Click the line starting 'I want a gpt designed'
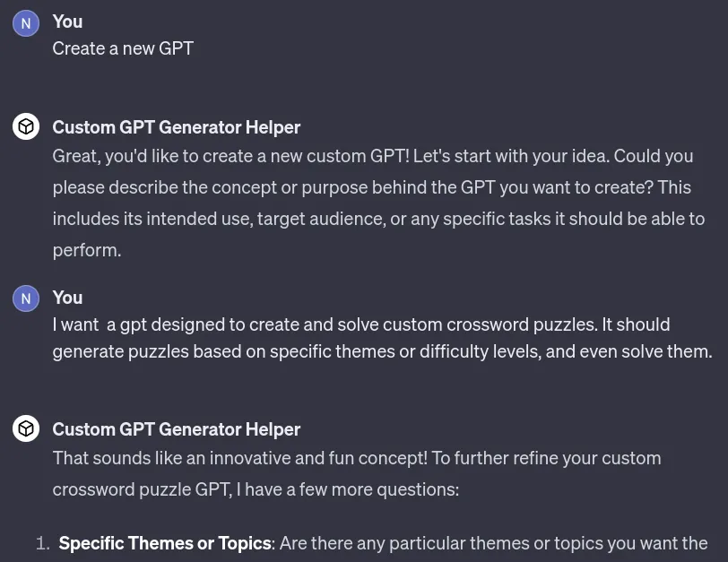This screenshot has height=562, width=728. click(x=360, y=324)
